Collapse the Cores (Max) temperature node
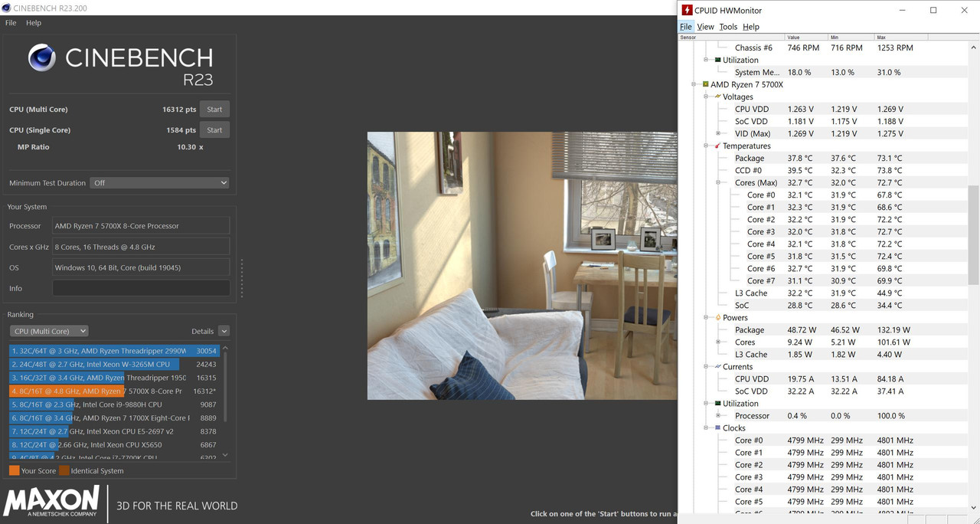Image resolution: width=980 pixels, height=524 pixels. (718, 183)
